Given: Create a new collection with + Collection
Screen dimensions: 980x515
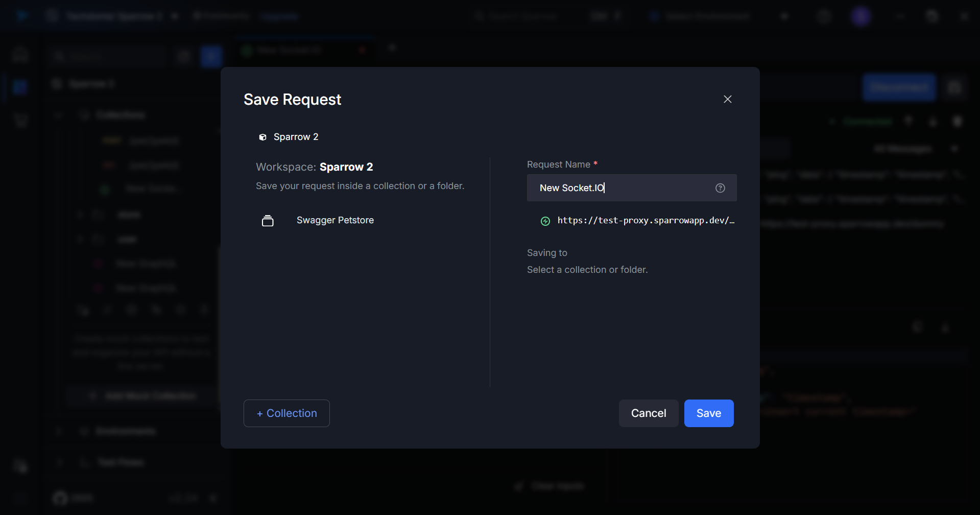Looking at the screenshot, I should coord(286,413).
